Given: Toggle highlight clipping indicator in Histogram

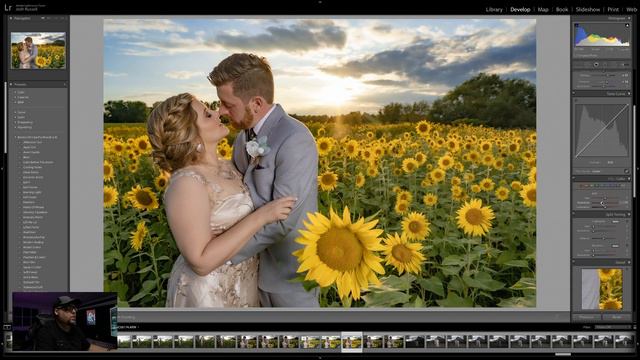Looking at the screenshot, I should 627,26.
